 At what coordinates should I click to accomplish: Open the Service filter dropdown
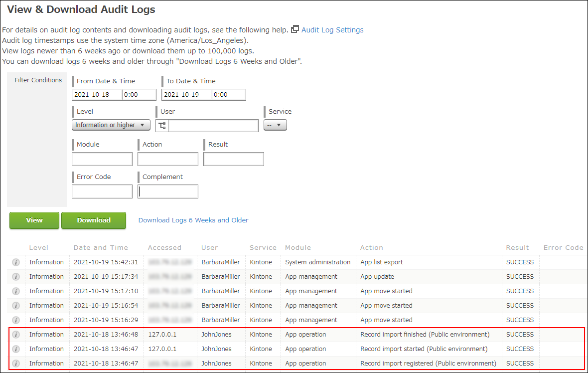[x=275, y=125]
